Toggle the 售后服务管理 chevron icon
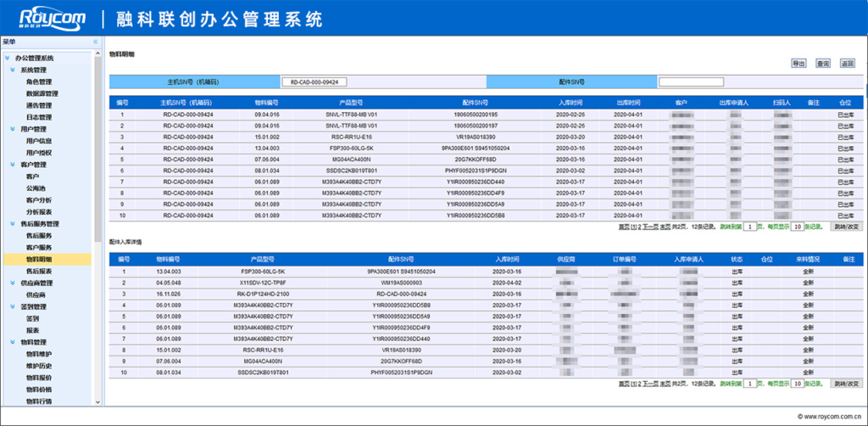 coord(14,224)
